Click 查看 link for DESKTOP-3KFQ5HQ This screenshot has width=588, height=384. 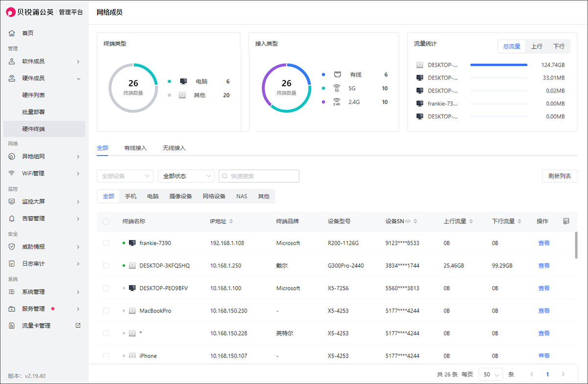tap(544, 265)
